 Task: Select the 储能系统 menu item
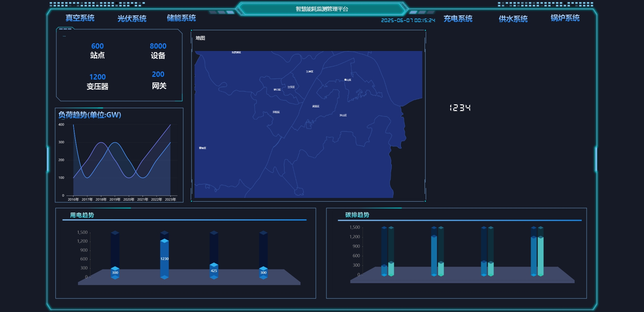(181, 18)
